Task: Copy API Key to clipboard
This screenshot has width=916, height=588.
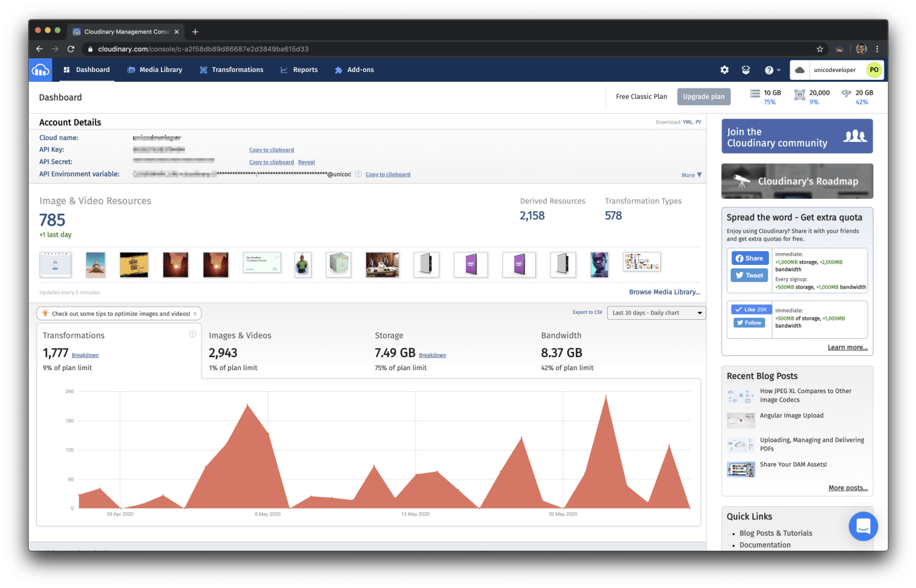Action: [x=272, y=150]
